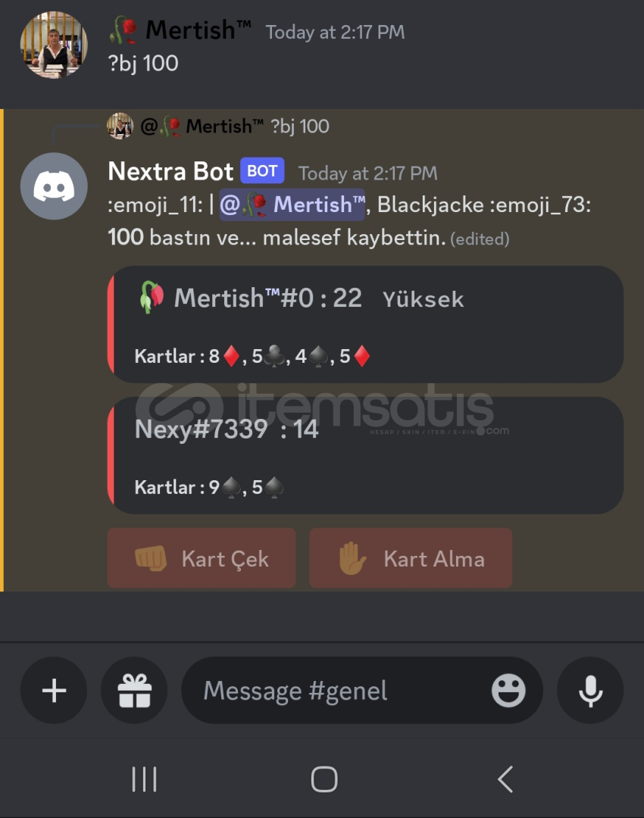This screenshot has width=644, height=818.
Task: Tap the Mertish#0 : 22 embed card
Action: [x=365, y=324]
